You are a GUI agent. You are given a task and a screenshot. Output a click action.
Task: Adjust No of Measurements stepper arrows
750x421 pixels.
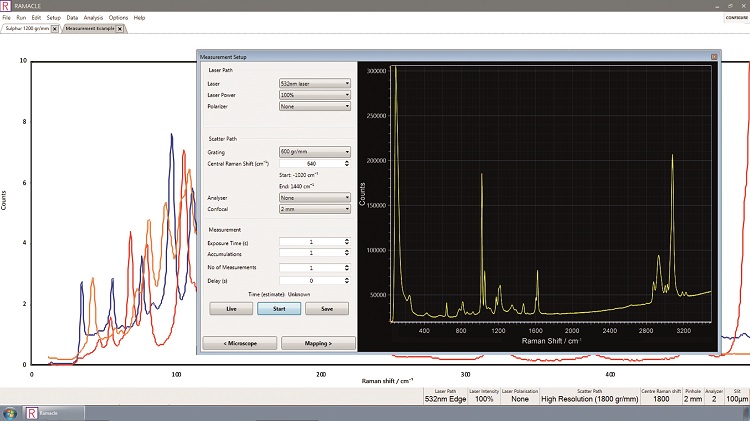347,268
